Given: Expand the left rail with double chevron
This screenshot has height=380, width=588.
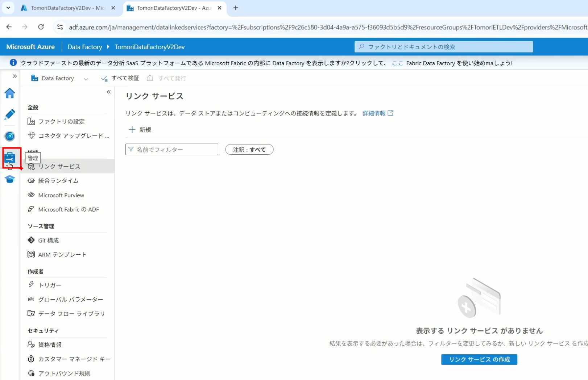Looking at the screenshot, I should (15, 76).
